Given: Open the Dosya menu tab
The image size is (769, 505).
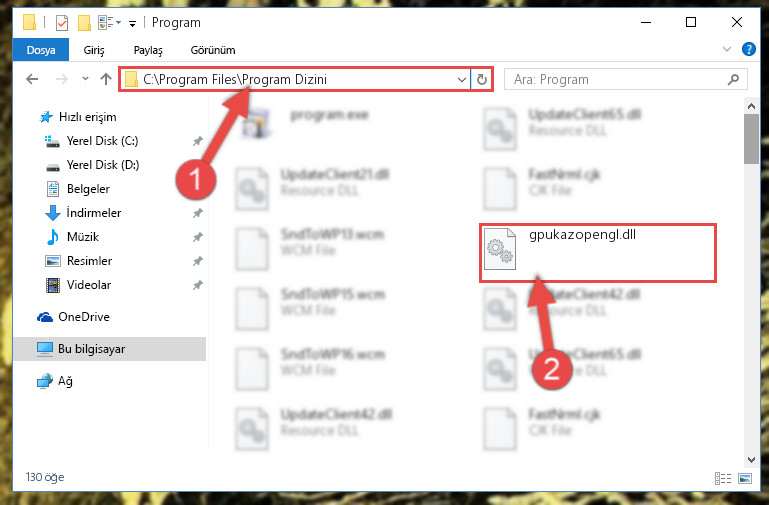Looking at the screenshot, I should click(x=41, y=50).
